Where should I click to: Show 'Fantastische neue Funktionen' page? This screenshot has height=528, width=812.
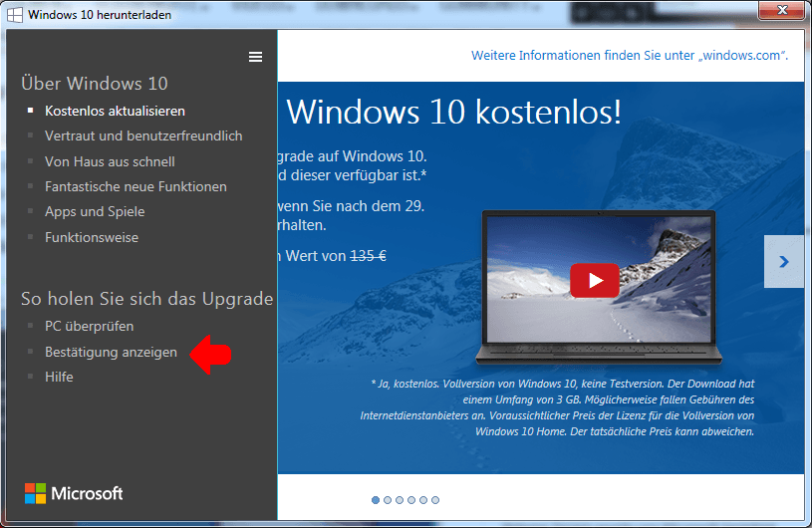point(135,186)
